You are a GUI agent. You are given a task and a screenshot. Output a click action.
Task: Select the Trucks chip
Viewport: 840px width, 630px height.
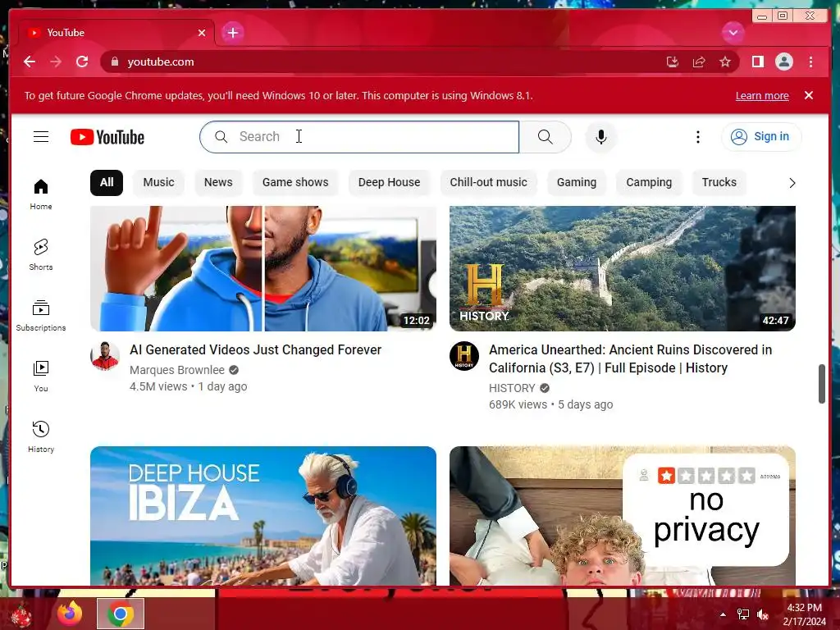coord(719,183)
